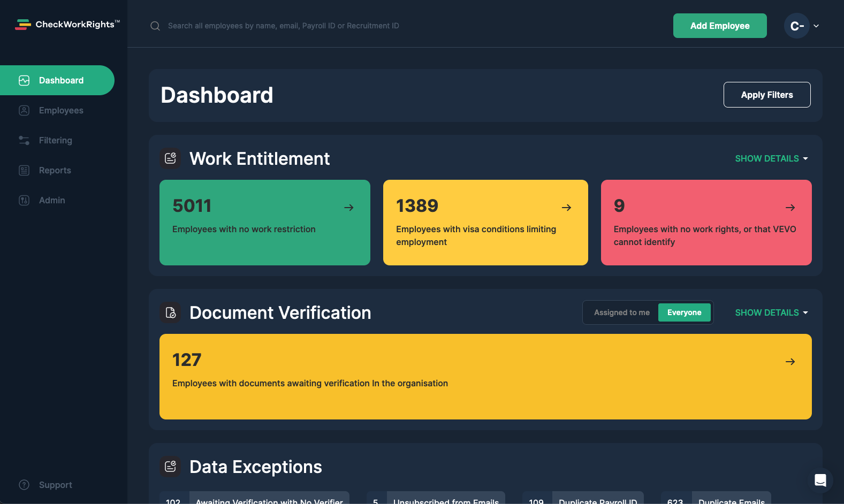Click arrow on no work restriction card

pyautogui.click(x=349, y=208)
